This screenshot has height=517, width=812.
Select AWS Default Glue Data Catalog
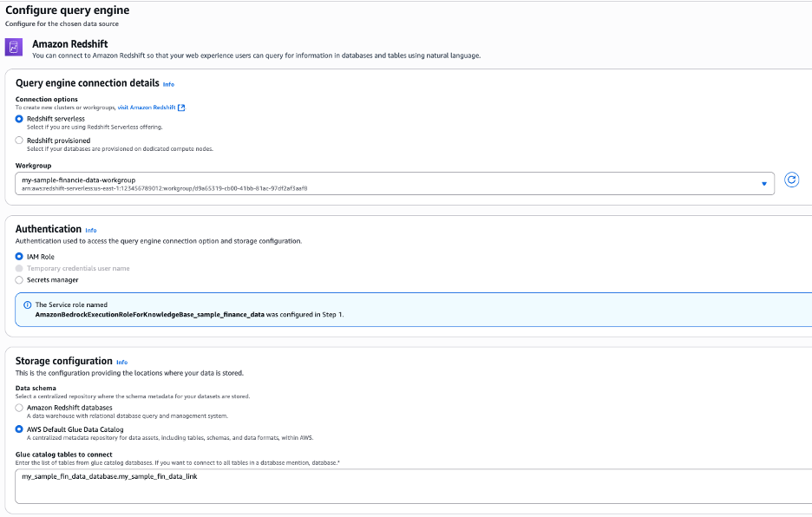point(18,427)
